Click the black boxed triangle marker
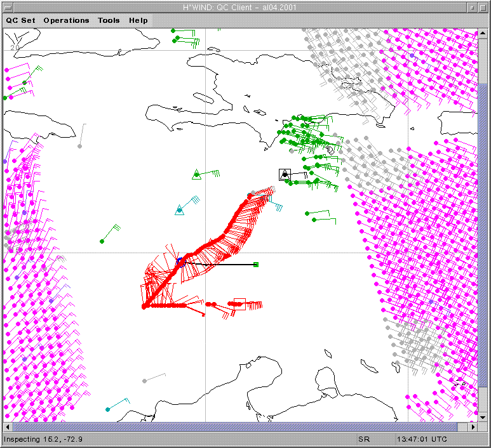Image resolution: width=491 pixels, height=448 pixels. [x=285, y=175]
